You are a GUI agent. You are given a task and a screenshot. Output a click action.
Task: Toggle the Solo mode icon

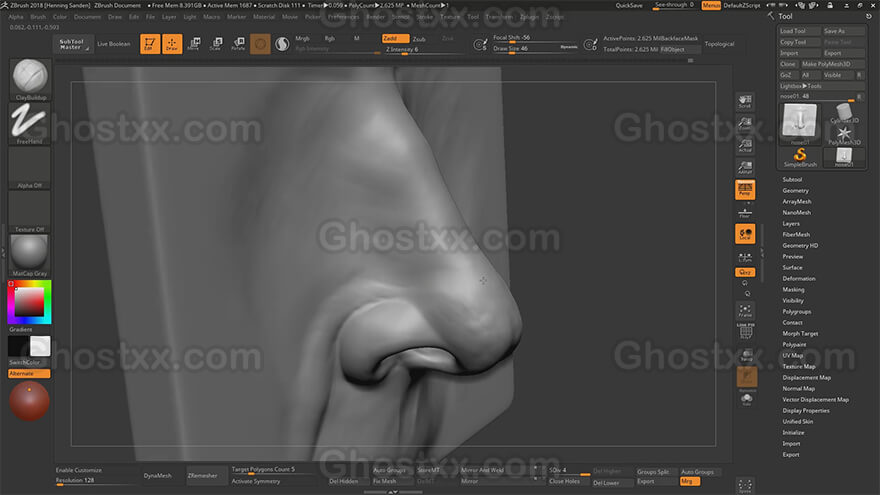tap(746, 399)
